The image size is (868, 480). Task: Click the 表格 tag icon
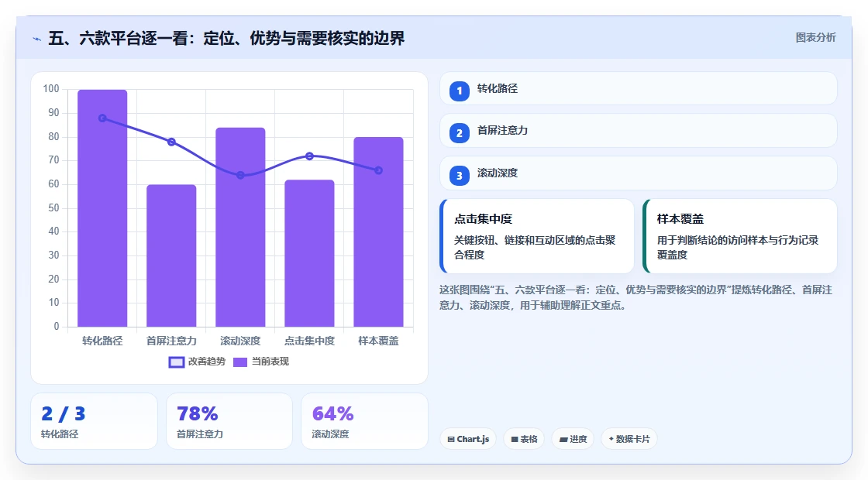pos(515,439)
